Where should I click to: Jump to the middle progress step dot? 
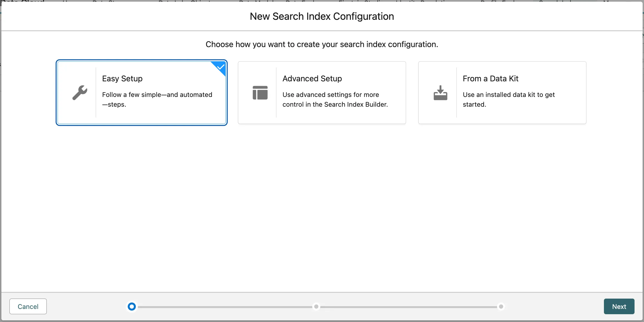pyautogui.click(x=316, y=306)
